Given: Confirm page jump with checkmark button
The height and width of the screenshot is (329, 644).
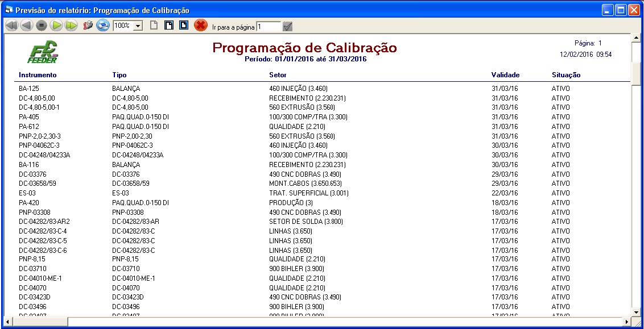Looking at the screenshot, I should pos(288,27).
